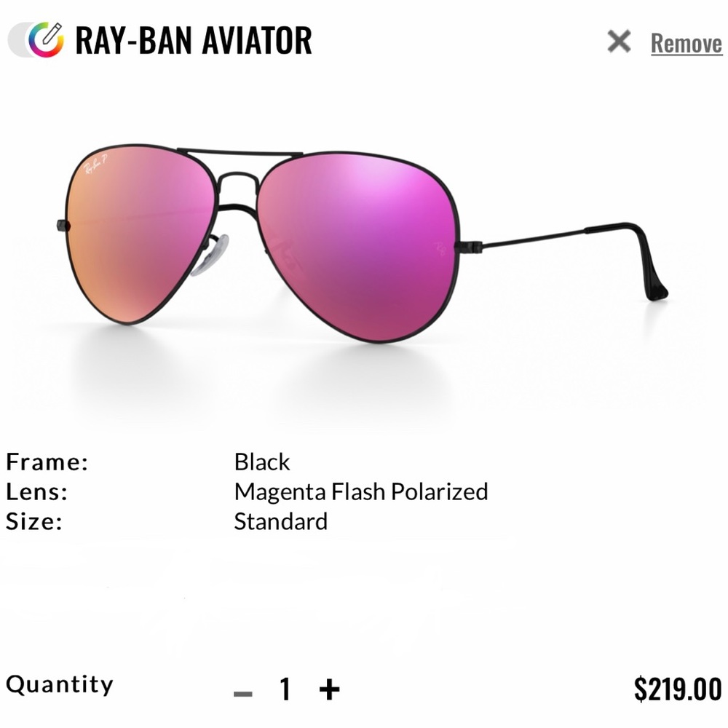
Task: Choose the Standard size option
Action: pos(281,521)
